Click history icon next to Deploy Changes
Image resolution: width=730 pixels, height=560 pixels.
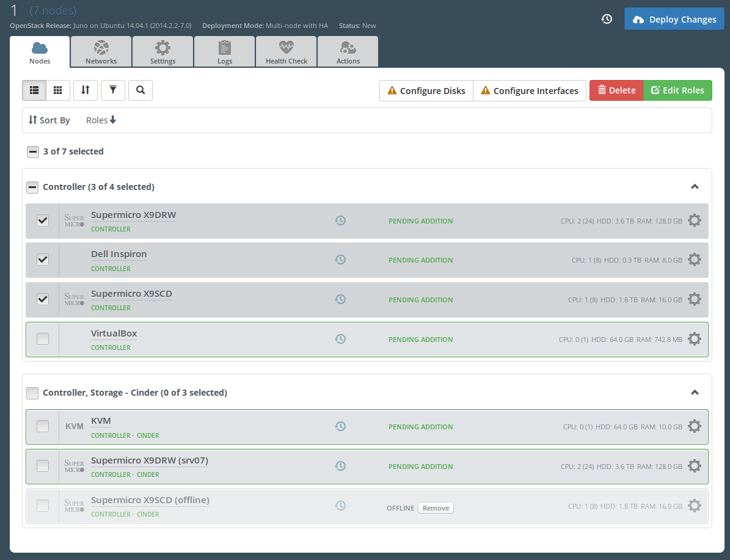click(607, 19)
